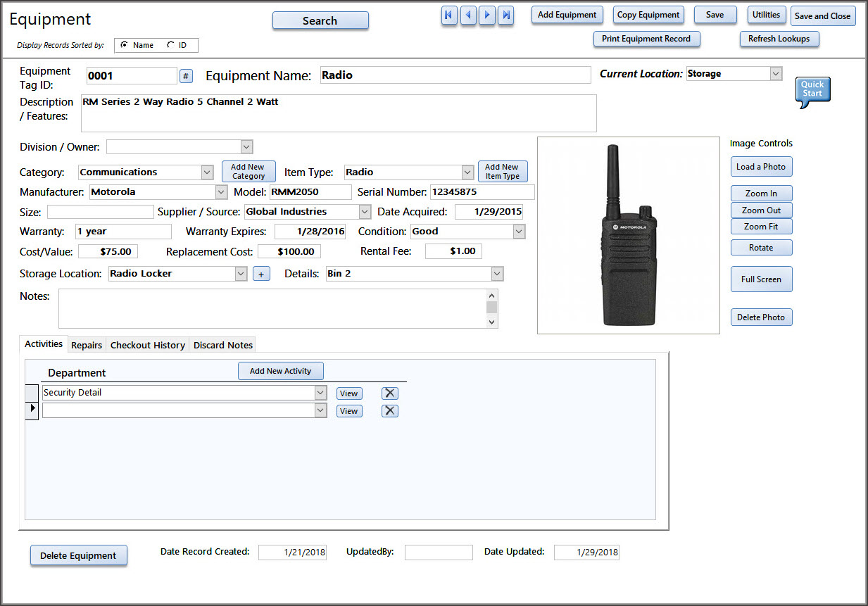Expand the Manufacturer dropdown
The width and height of the screenshot is (868, 606).
click(x=221, y=192)
